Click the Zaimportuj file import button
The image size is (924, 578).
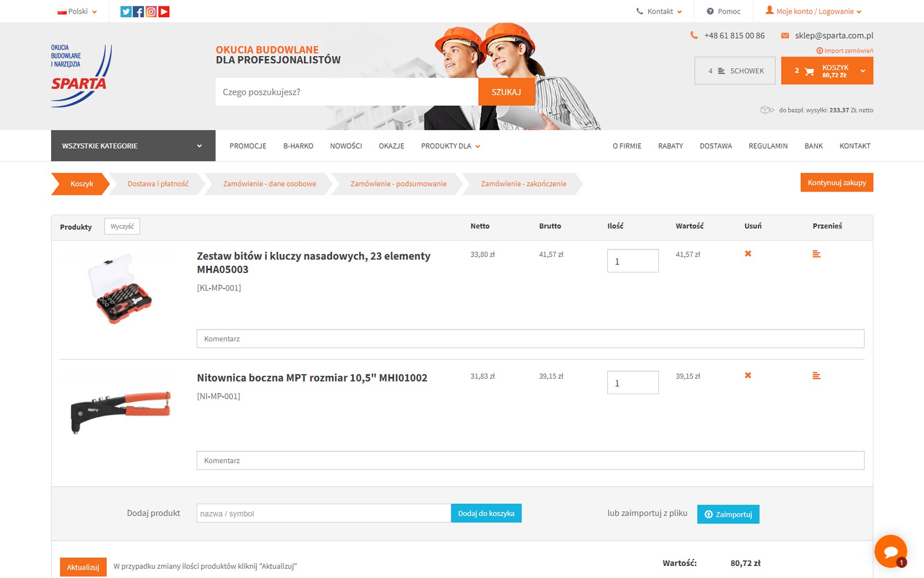[728, 514]
